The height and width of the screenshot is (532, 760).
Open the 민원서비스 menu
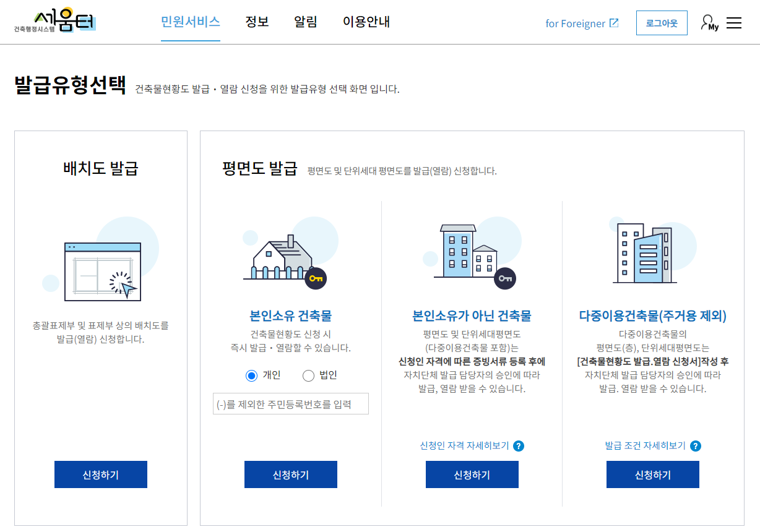tap(190, 20)
